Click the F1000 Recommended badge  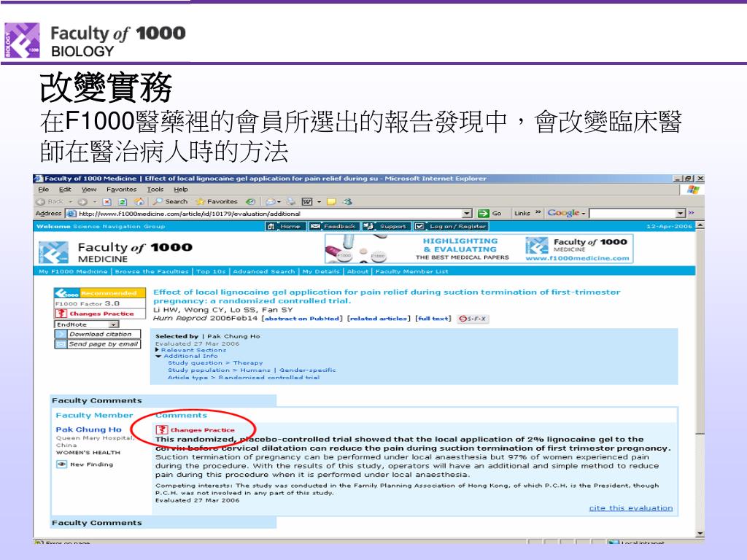point(99,293)
